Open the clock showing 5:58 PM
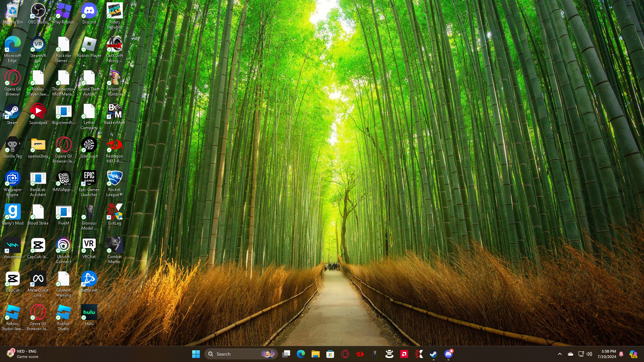 coord(606,354)
